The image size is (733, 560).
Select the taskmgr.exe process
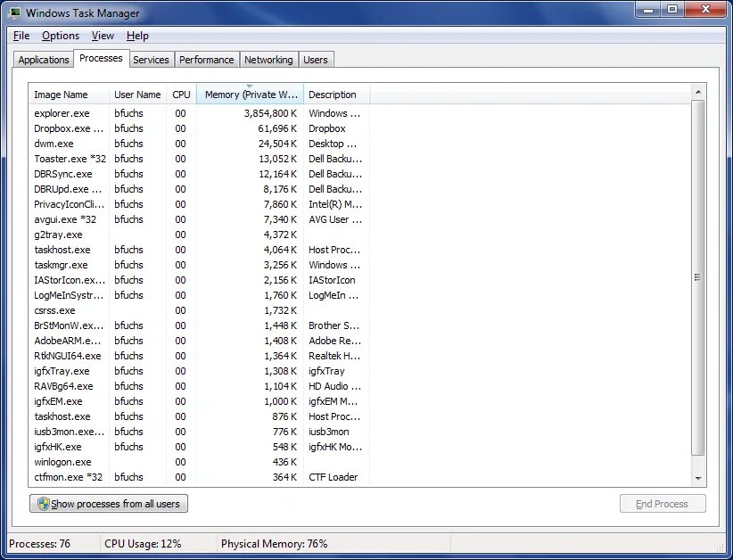[200, 265]
